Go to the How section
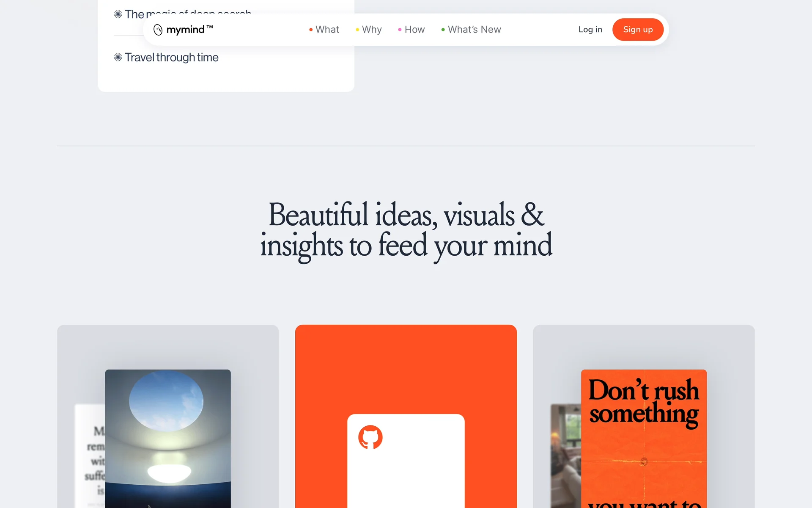This screenshot has height=508, width=812. 414,30
